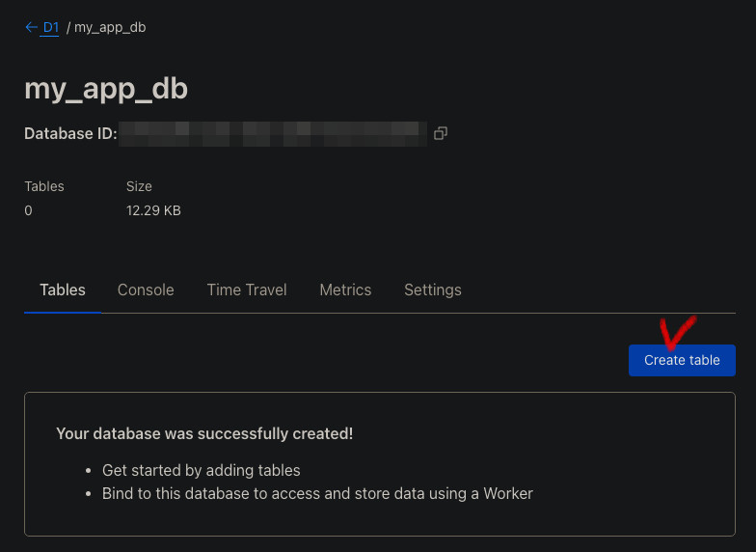756x552 pixels.
Task: Click 'Get started by adding tables' bullet
Action: click(201, 471)
